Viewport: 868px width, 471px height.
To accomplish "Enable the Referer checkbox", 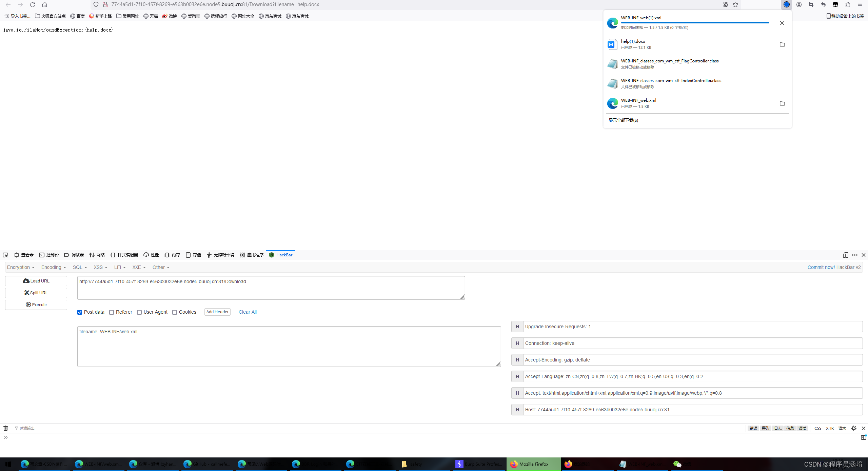I will 112,312.
